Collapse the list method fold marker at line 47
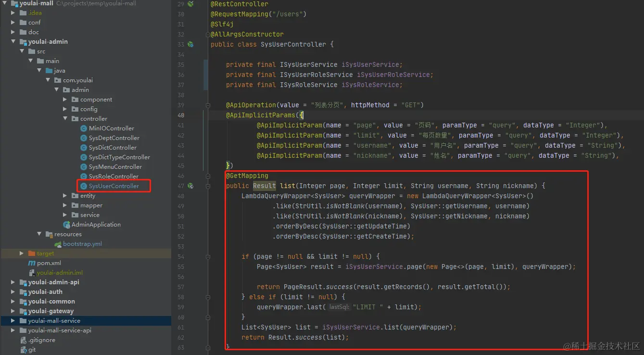Image resolution: width=644 pixels, height=355 pixels. click(208, 186)
